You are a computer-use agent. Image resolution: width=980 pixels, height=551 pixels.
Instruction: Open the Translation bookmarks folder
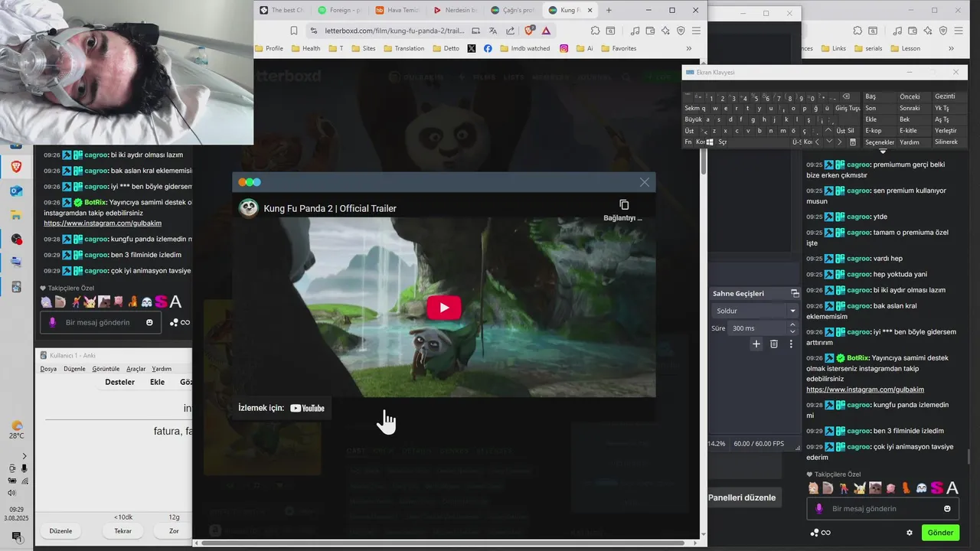(x=403, y=48)
